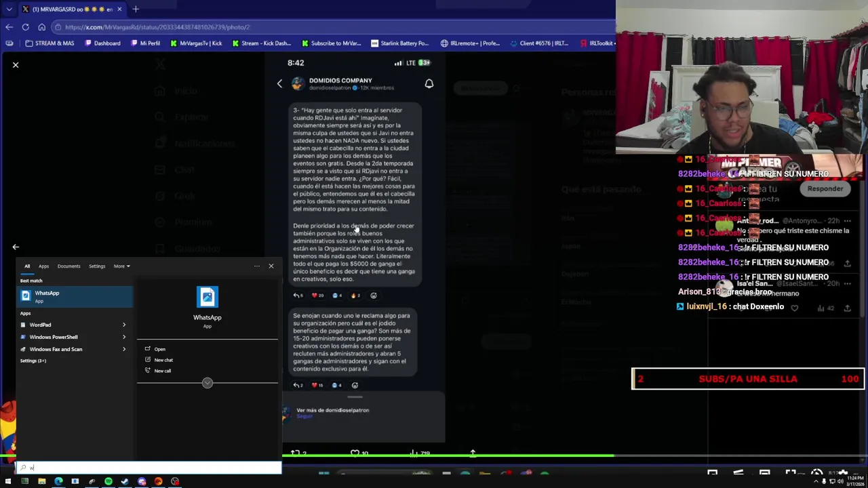Screen dimensions: 868x488
Task: Tap notification bell in DOMIDIOS COMPANY chat
Action: click(429, 83)
